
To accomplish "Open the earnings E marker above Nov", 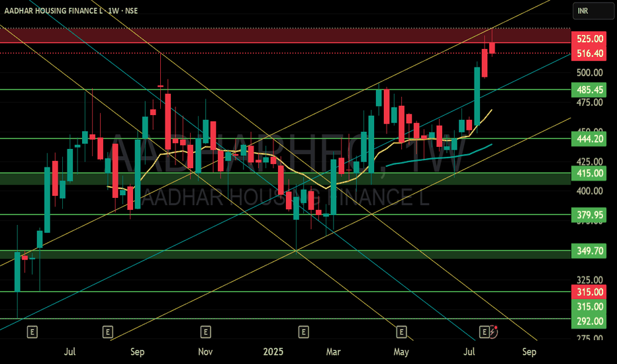I will click(x=205, y=332).
